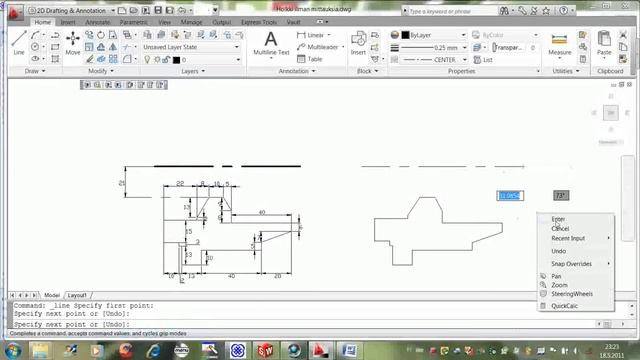Open Word from the taskbar
640x360 pixels.
click(349, 350)
